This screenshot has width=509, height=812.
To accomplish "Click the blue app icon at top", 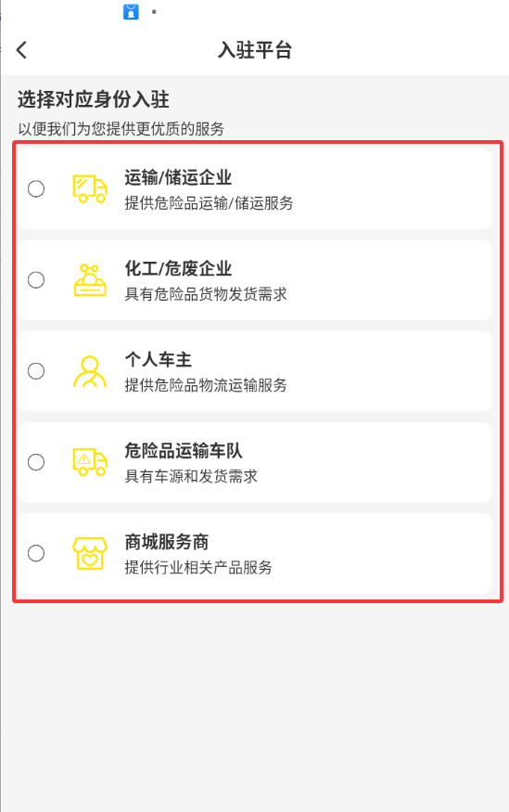I will pos(131,11).
